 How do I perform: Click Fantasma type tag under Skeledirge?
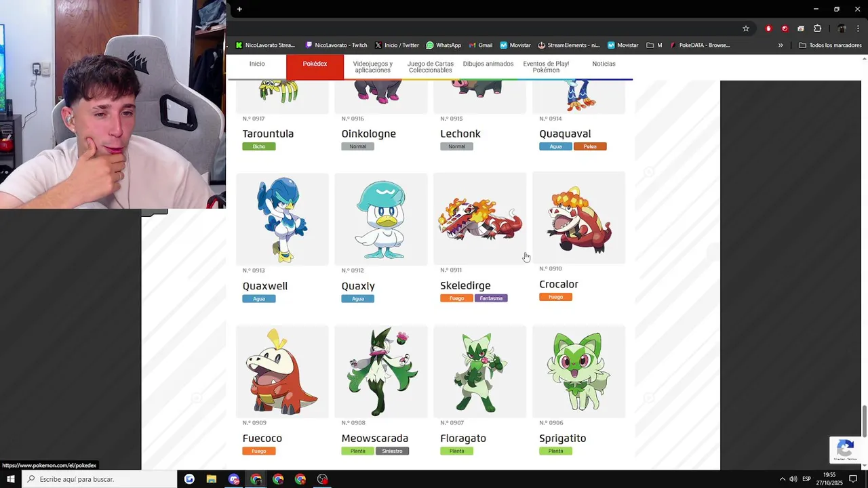[x=491, y=298]
